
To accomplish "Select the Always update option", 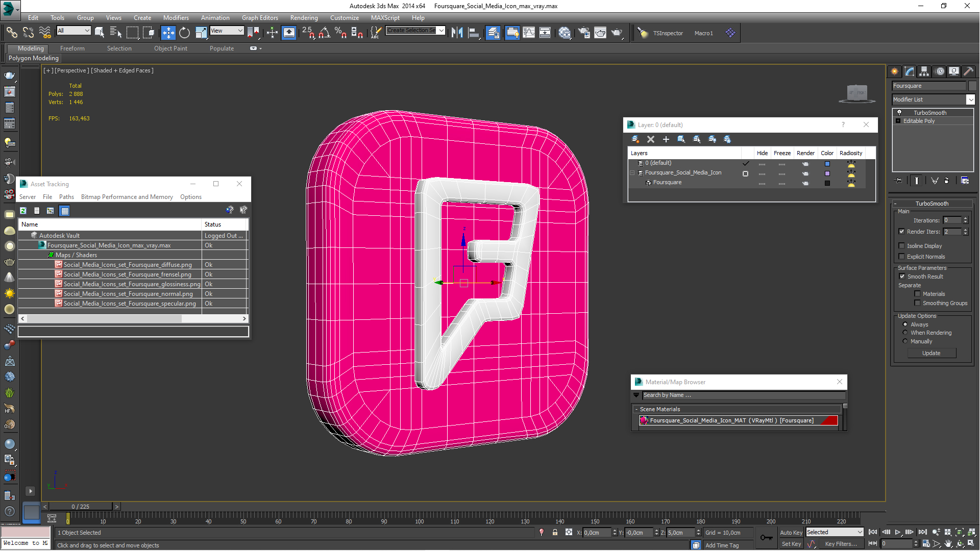I will (x=905, y=324).
